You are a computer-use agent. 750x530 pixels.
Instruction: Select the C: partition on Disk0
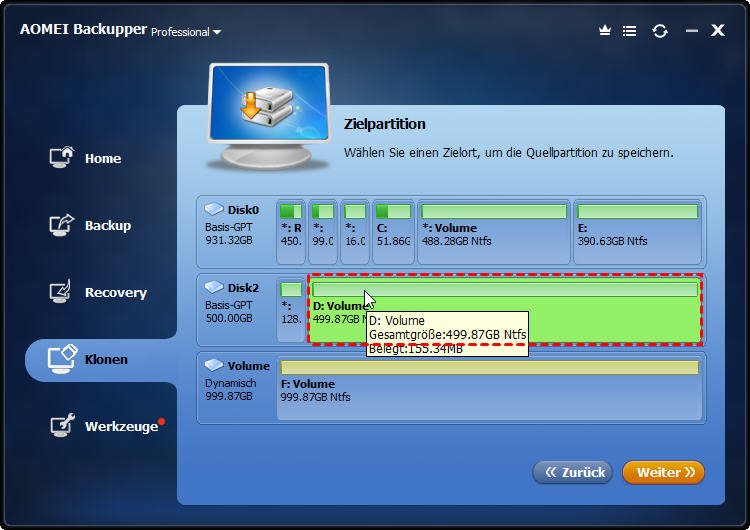[x=393, y=232]
